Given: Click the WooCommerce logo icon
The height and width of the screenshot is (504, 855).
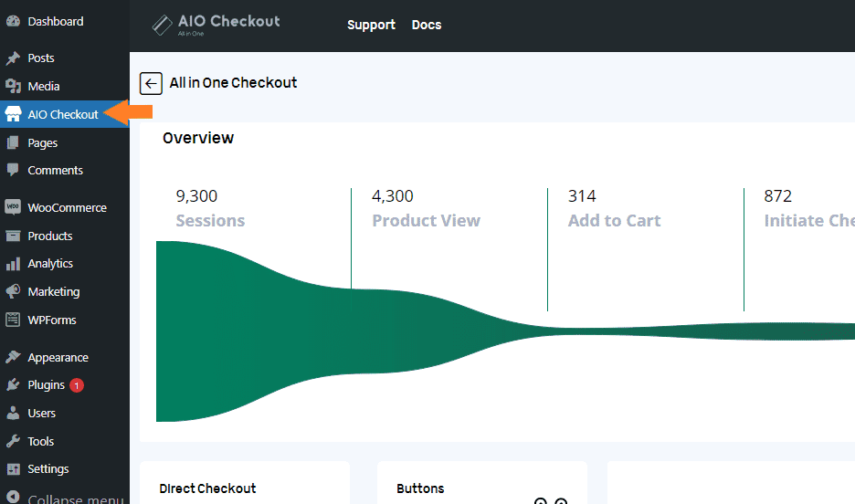Looking at the screenshot, I should 13,207.
